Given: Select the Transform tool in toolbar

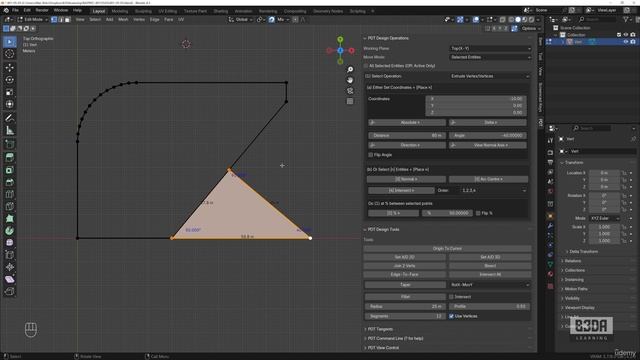Looking at the screenshot, I should coord(10,104).
